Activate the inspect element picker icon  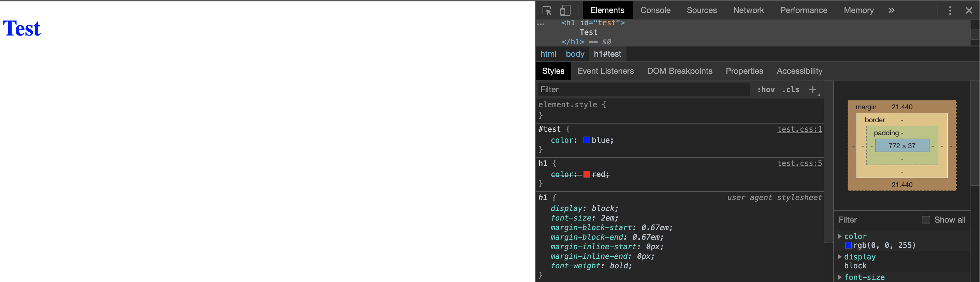click(x=547, y=10)
